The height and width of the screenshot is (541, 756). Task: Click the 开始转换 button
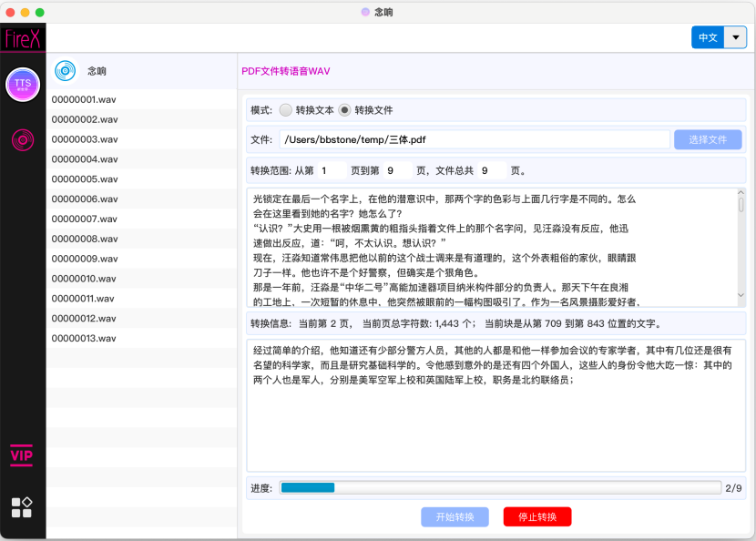[455, 517]
